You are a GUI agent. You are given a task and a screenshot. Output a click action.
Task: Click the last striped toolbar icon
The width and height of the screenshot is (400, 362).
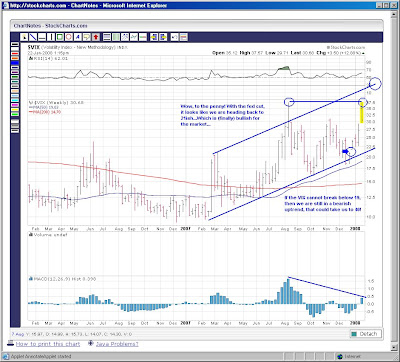coord(184,37)
